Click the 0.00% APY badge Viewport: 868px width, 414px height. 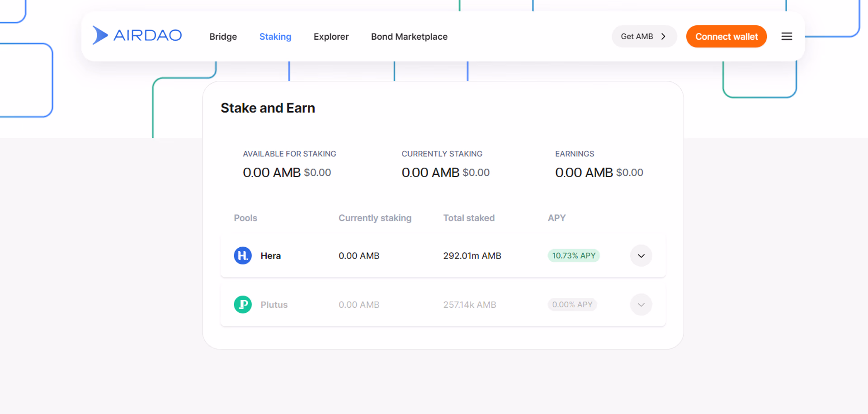click(x=572, y=305)
